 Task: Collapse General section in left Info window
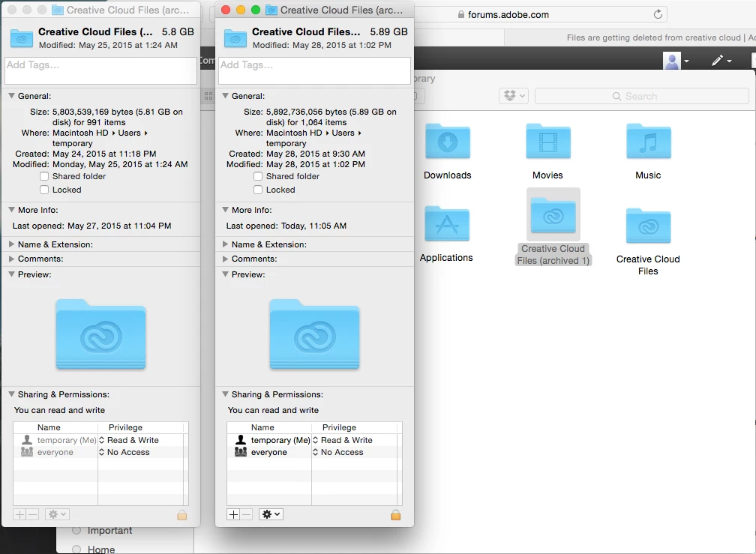click(11, 96)
